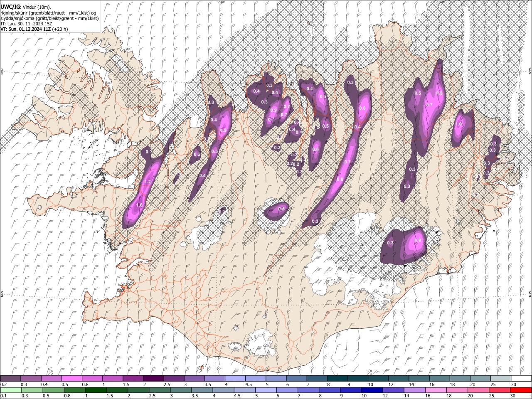Select the dark teal snow swatch labeled 8
This screenshot has height=399, width=532.
click(337, 379)
